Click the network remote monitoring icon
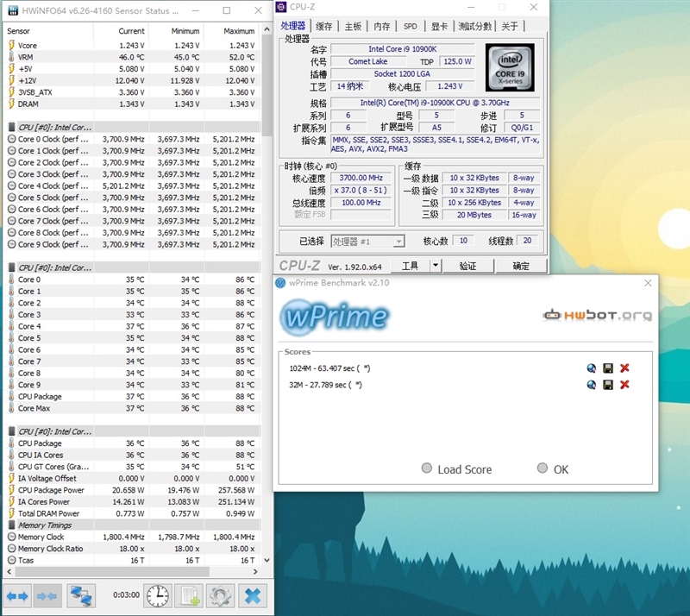 [x=81, y=595]
